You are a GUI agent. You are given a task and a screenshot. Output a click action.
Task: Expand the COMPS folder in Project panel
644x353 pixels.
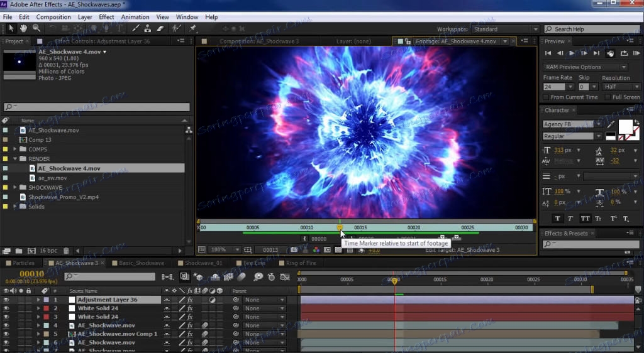[x=15, y=149]
